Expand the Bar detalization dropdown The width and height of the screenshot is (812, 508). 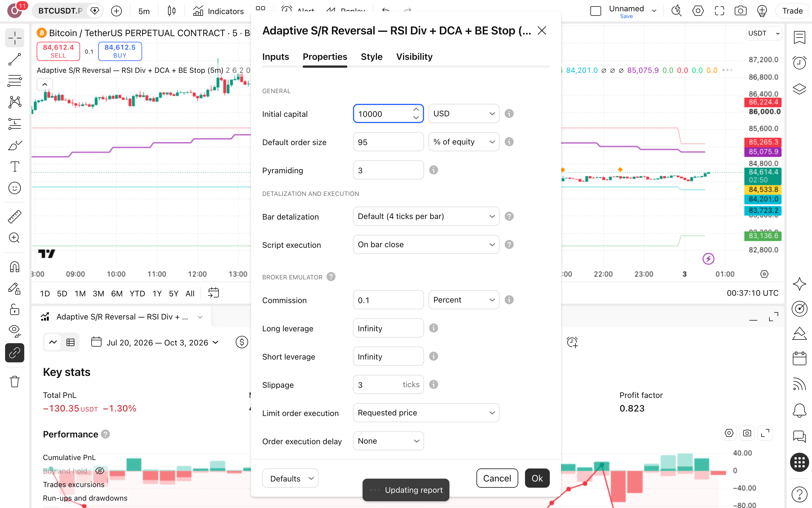tap(426, 216)
